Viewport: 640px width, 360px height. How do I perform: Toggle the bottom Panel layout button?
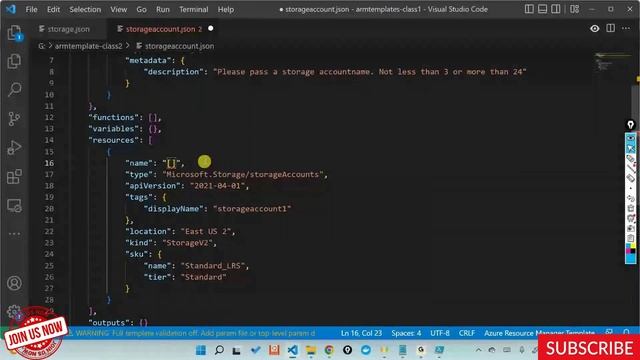point(542,9)
